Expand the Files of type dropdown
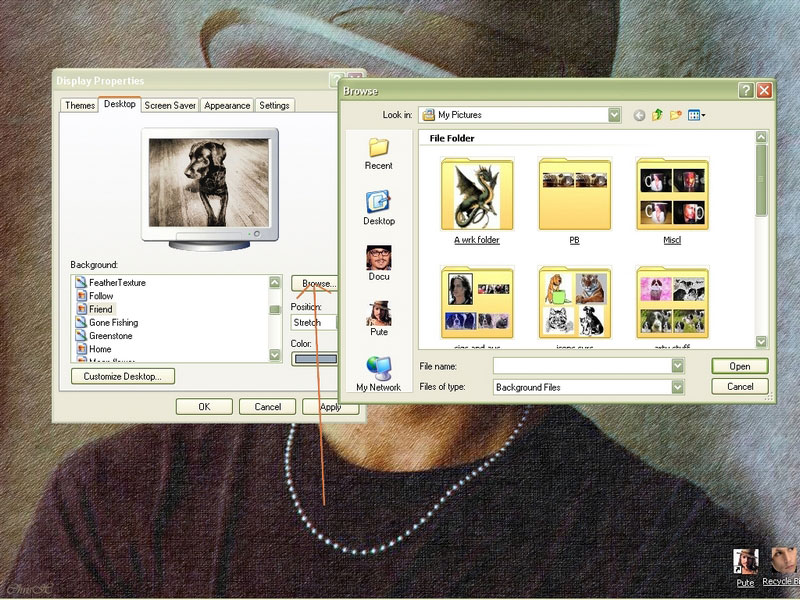800x600 pixels. click(x=677, y=386)
